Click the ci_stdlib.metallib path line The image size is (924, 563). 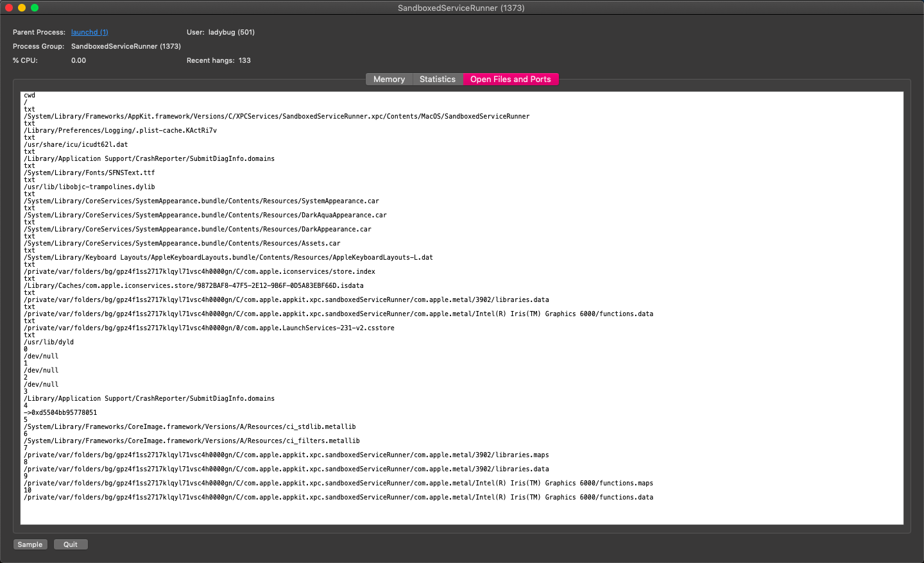point(190,427)
